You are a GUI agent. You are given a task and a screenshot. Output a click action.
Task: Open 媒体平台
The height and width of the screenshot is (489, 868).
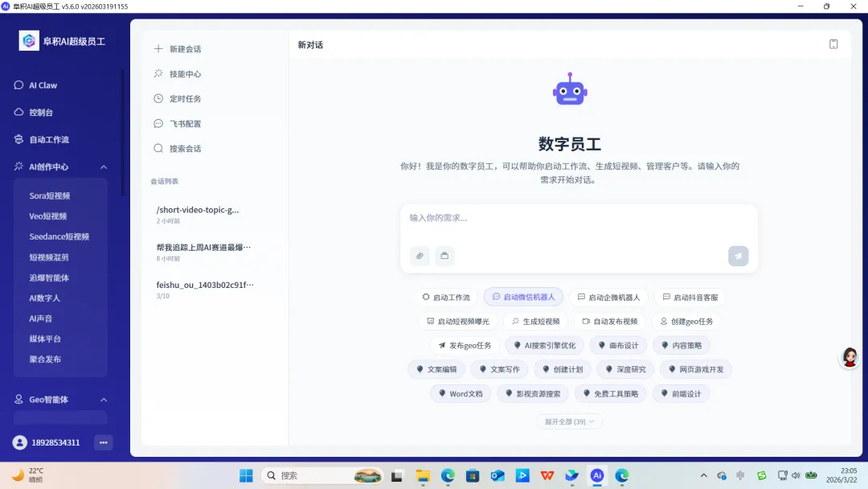point(45,339)
